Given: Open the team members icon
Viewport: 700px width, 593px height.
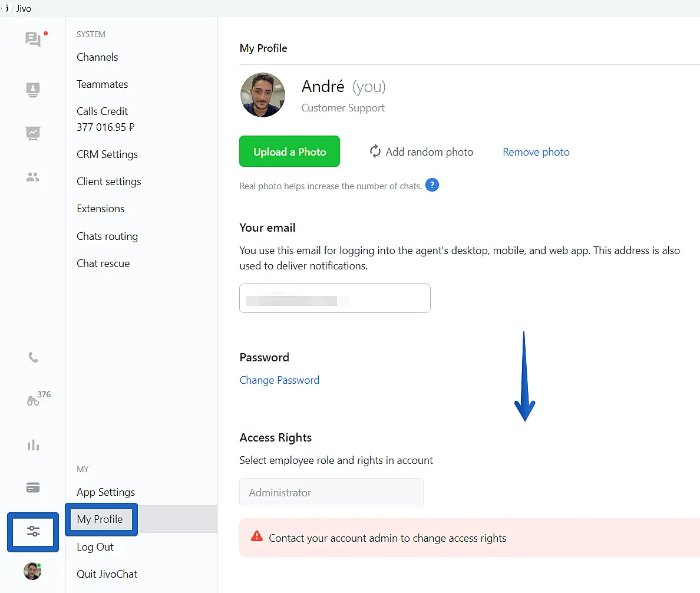Looking at the screenshot, I should 33,177.
